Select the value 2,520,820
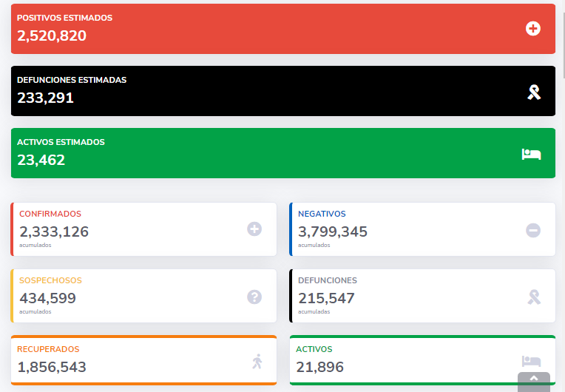 pos(52,36)
